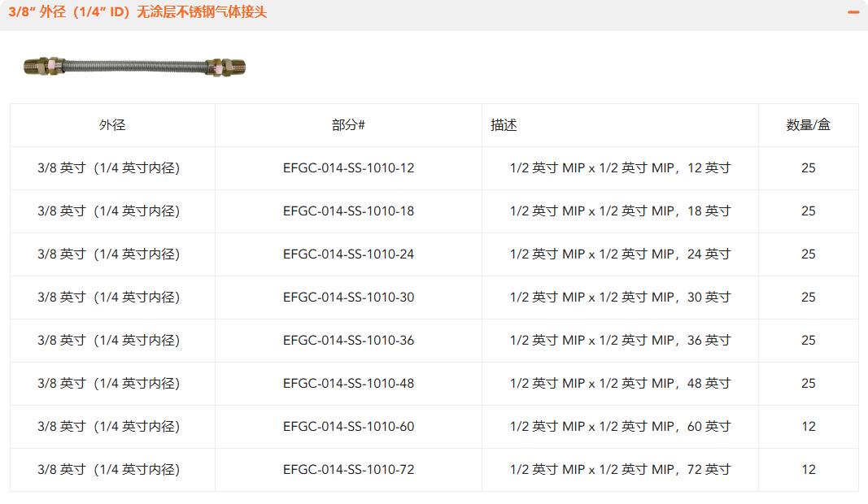Click quantity 12 in the 60-inch row
Screen dimensions: 868x504
808,427
